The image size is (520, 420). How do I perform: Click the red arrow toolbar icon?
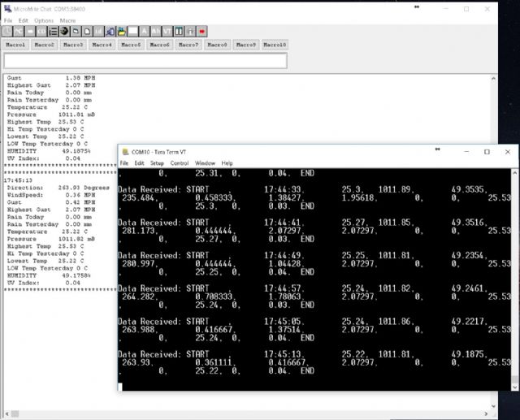(x=201, y=31)
